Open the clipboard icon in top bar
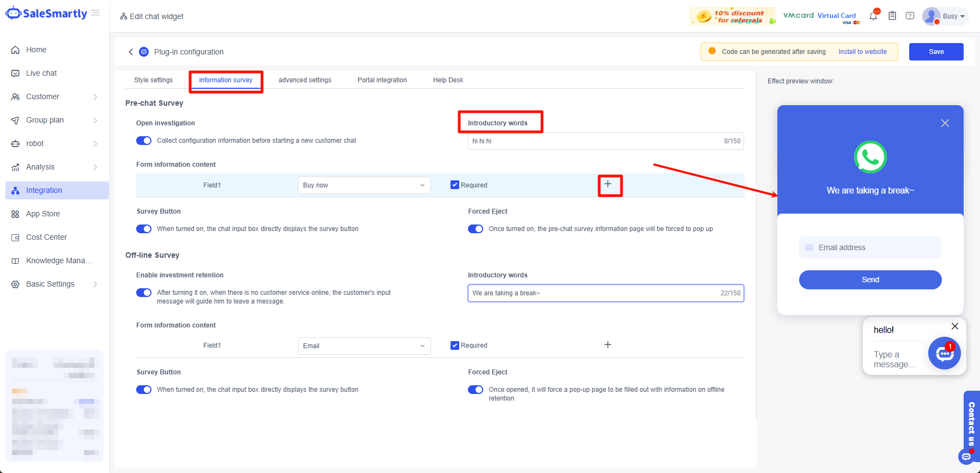The height and width of the screenshot is (473, 980). [x=892, y=16]
